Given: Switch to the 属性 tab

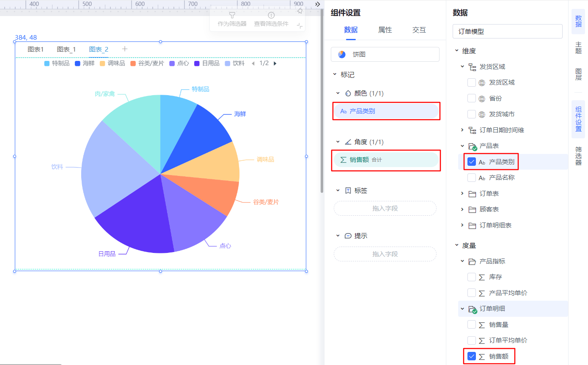Looking at the screenshot, I should [x=385, y=30].
